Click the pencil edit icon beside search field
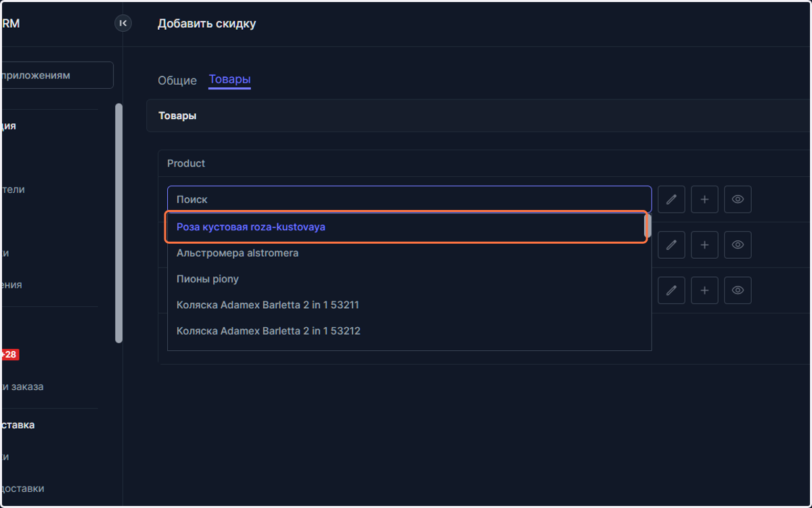The height and width of the screenshot is (508, 812). 671,200
